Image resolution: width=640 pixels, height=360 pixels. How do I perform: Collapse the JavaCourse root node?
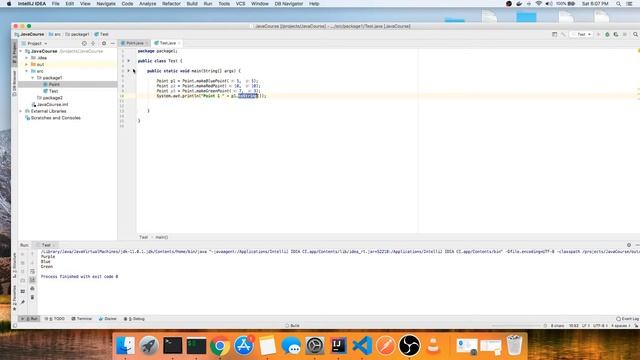tap(21, 51)
